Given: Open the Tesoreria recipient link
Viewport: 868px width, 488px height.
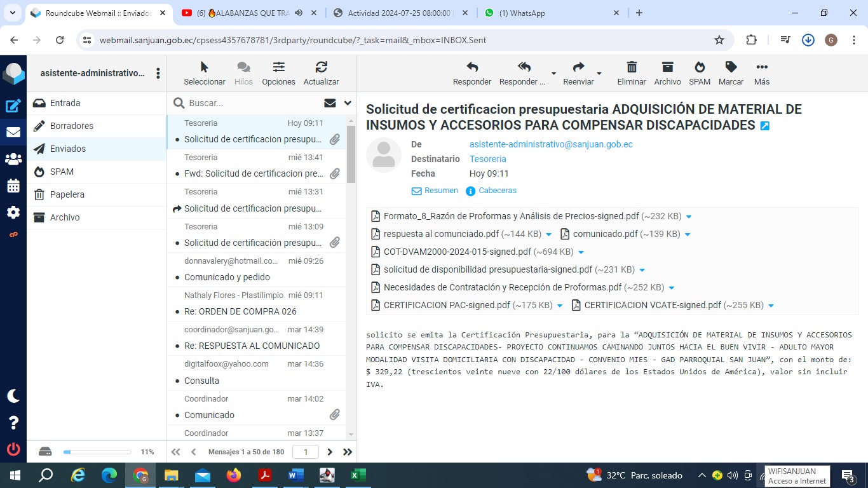Looking at the screenshot, I should [x=487, y=159].
